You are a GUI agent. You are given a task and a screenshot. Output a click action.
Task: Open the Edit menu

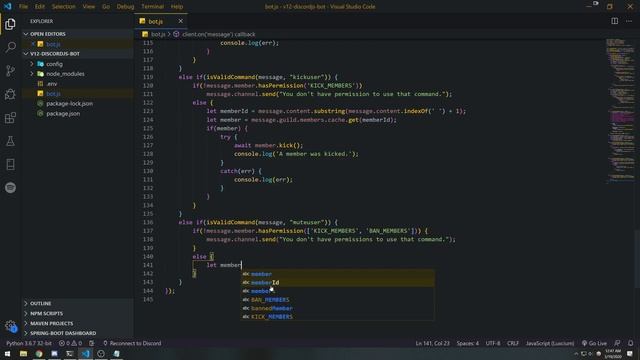[x=40, y=7]
